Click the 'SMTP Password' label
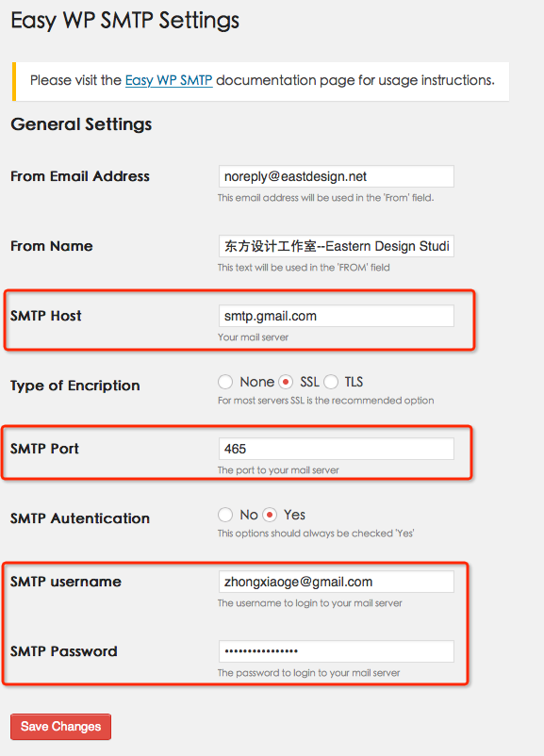Screen dimensions: 544x756 pyautogui.click(x=64, y=651)
